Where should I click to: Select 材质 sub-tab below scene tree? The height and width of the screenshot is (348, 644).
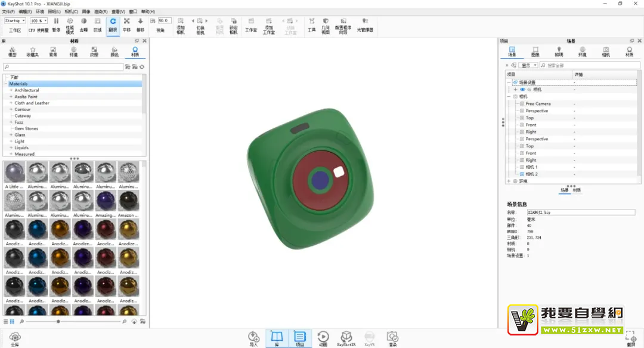coord(577,190)
